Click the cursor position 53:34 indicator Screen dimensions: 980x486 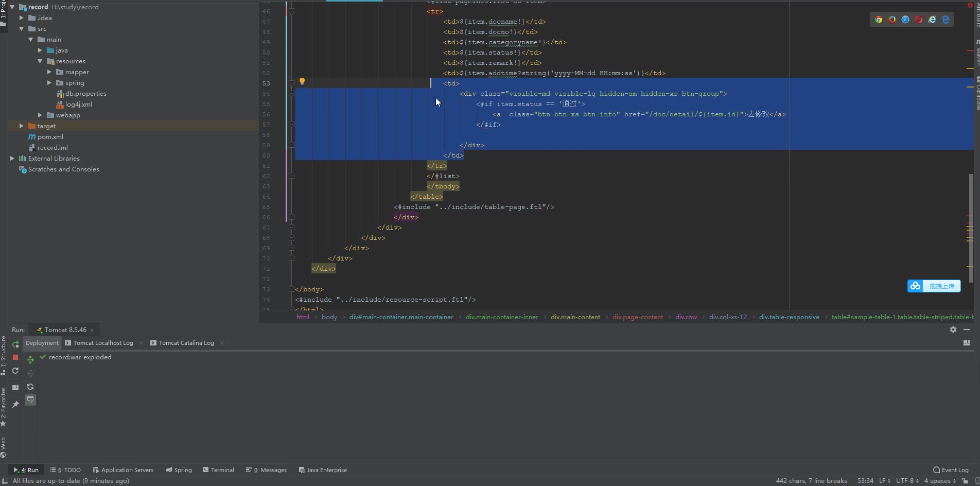(865, 481)
